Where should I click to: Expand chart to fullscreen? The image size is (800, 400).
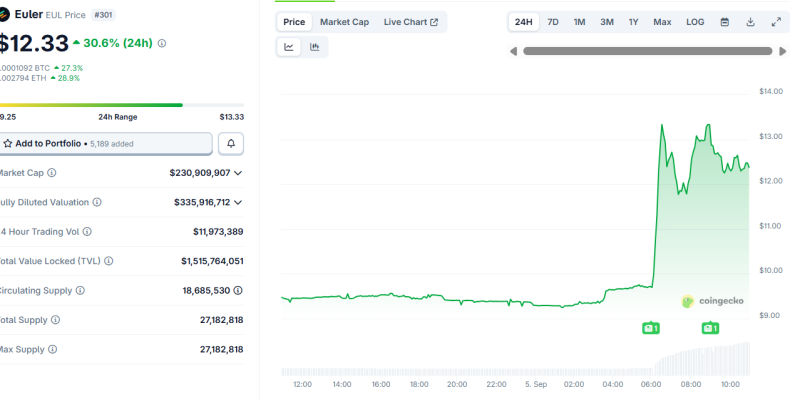776,22
